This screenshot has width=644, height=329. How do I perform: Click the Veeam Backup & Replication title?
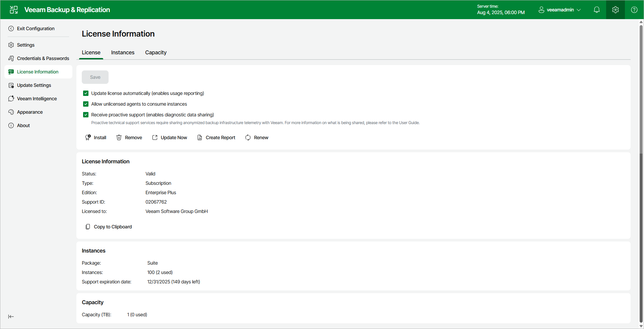tap(67, 10)
